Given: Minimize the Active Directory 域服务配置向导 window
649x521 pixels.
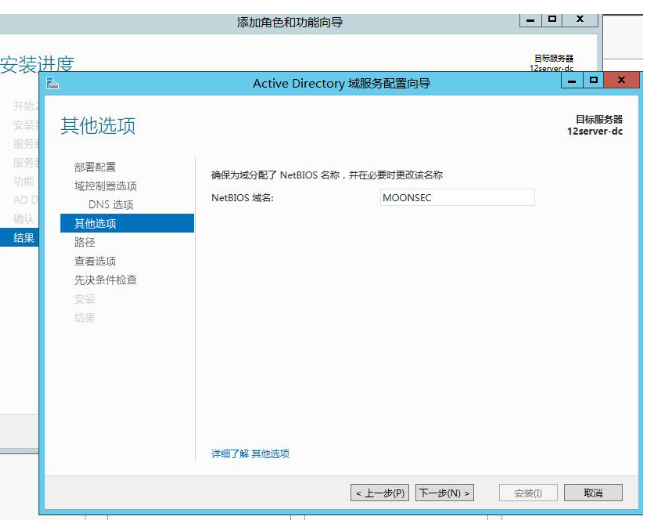Looking at the screenshot, I should 572,80.
